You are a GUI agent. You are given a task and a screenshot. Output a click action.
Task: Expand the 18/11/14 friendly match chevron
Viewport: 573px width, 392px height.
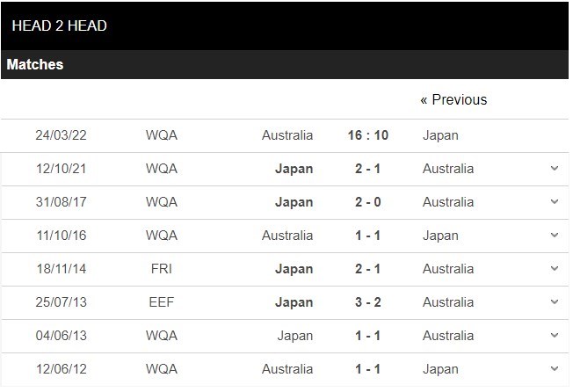pyautogui.click(x=555, y=269)
